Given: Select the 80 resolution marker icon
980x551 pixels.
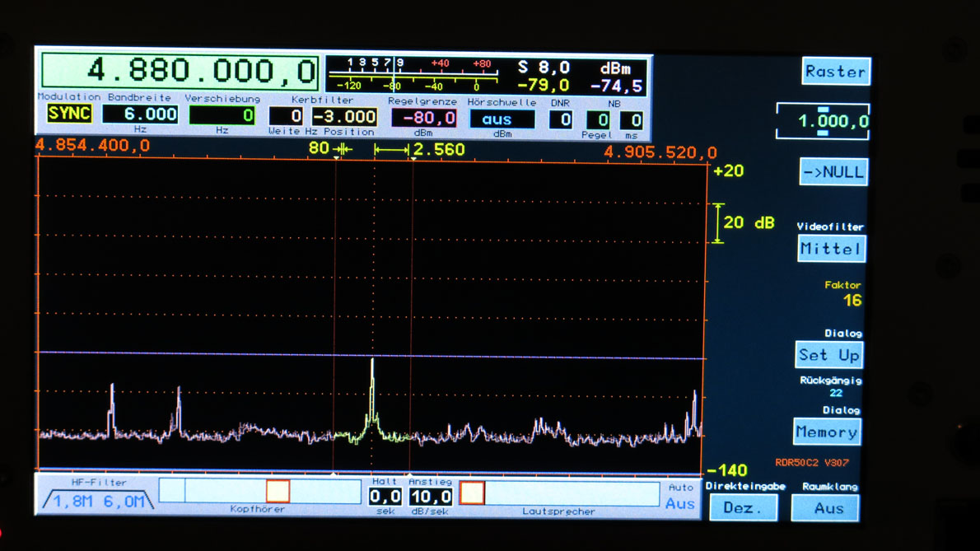Looking at the screenshot, I should click(342, 149).
